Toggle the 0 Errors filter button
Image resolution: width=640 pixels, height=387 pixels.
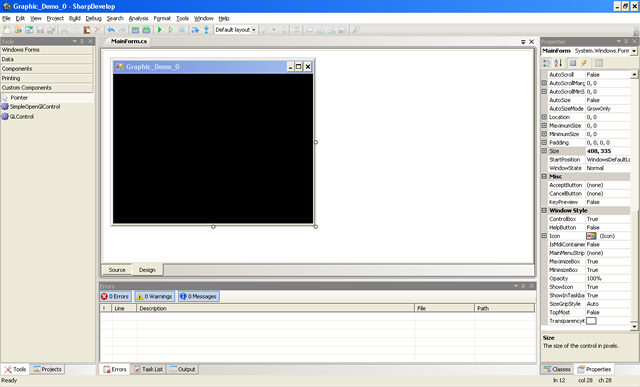(115, 296)
